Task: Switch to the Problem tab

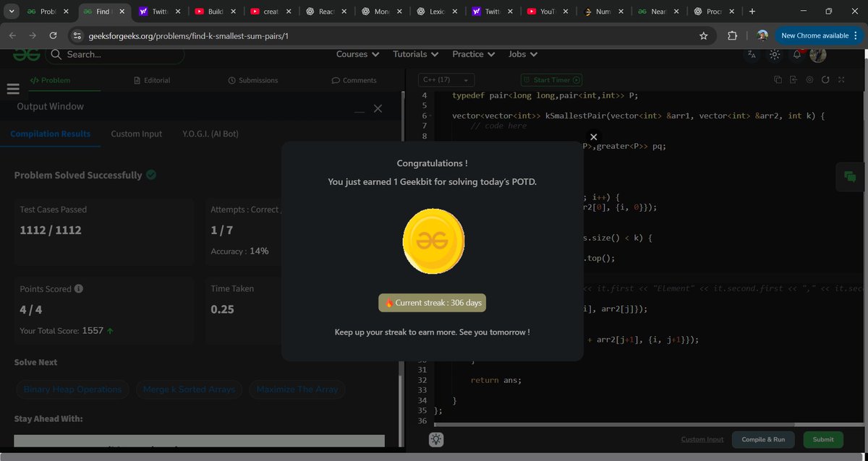Action: click(x=50, y=80)
